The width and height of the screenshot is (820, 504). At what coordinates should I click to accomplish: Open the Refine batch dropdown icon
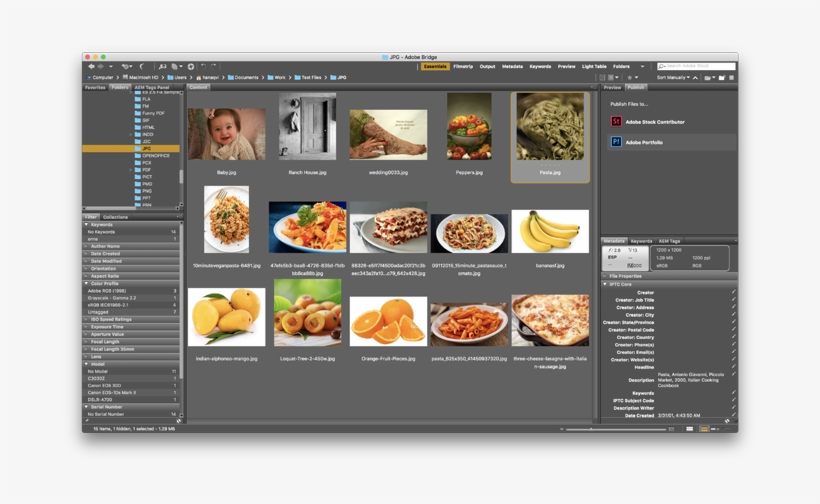[x=175, y=66]
